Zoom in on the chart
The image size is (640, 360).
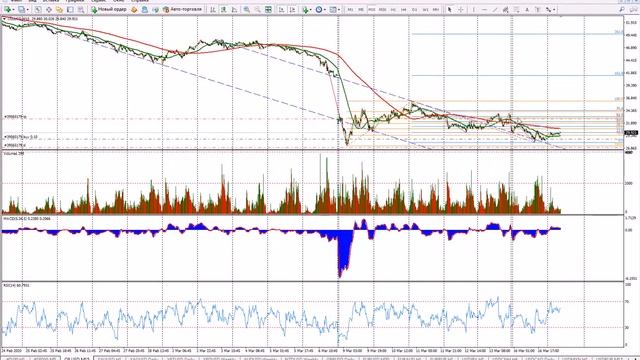tap(247, 9)
